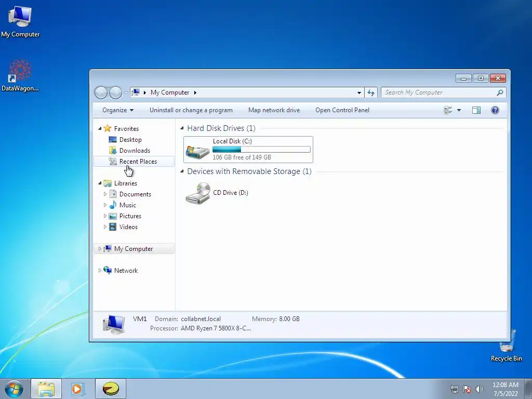Select Libraries in the navigation pane
This screenshot has height=399, width=532.
126,183
